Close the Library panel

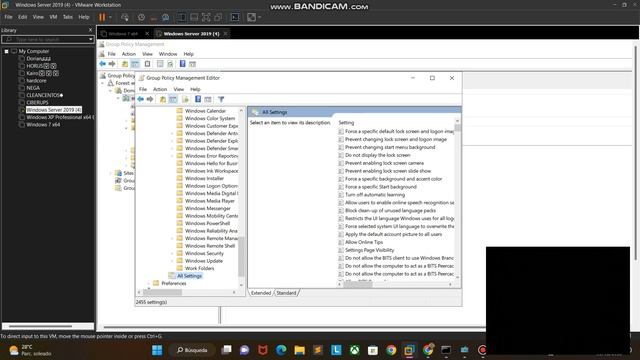click(91, 30)
